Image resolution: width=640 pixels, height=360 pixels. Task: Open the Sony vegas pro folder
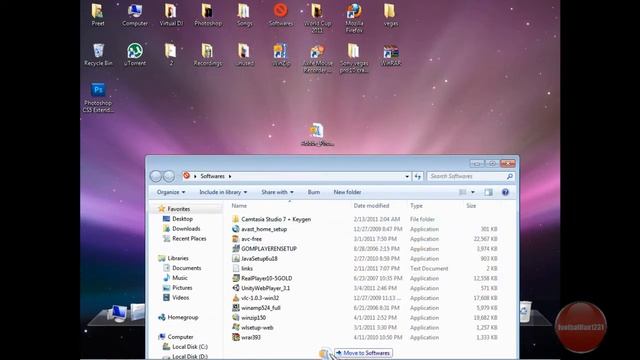(x=354, y=58)
